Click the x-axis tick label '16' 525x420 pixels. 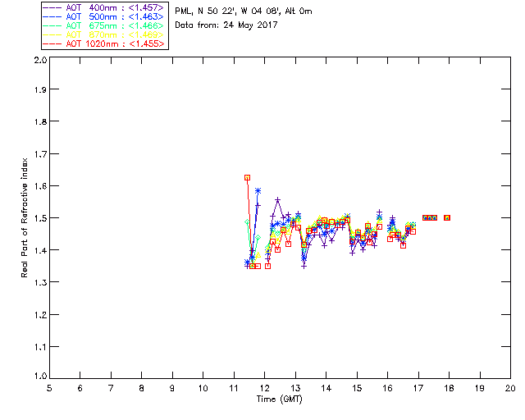click(388, 388)
